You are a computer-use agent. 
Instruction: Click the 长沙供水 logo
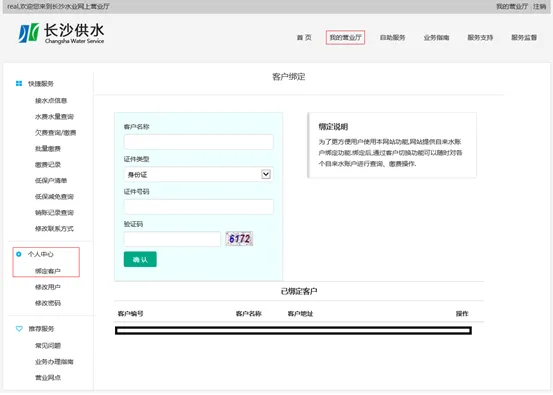pos(61,33)
